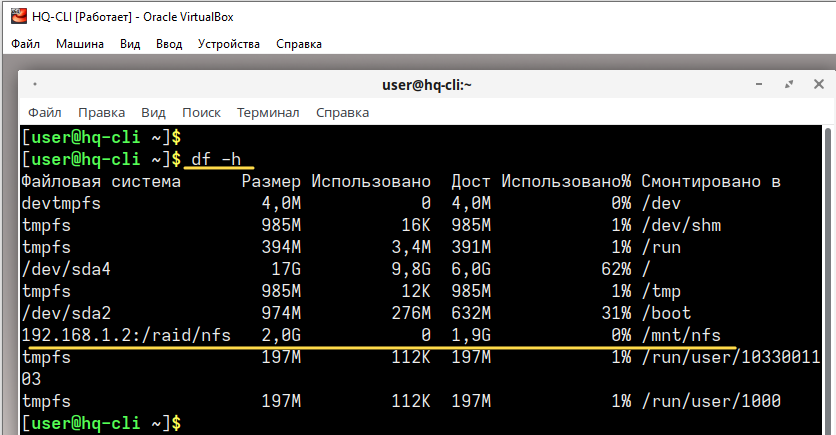Close the user@hq-cli terminal window

819,84
